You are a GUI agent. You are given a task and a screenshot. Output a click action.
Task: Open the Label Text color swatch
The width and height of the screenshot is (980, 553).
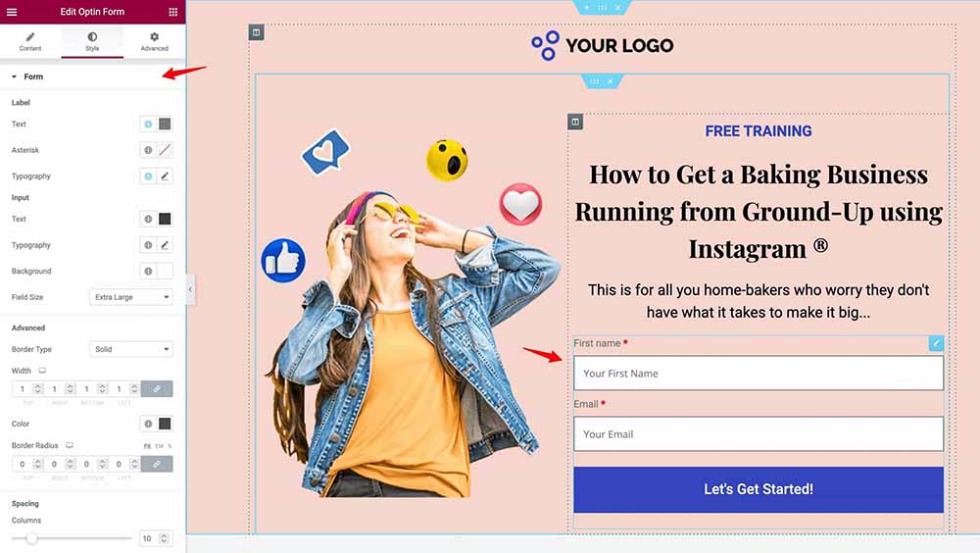[x=165, y=124]
